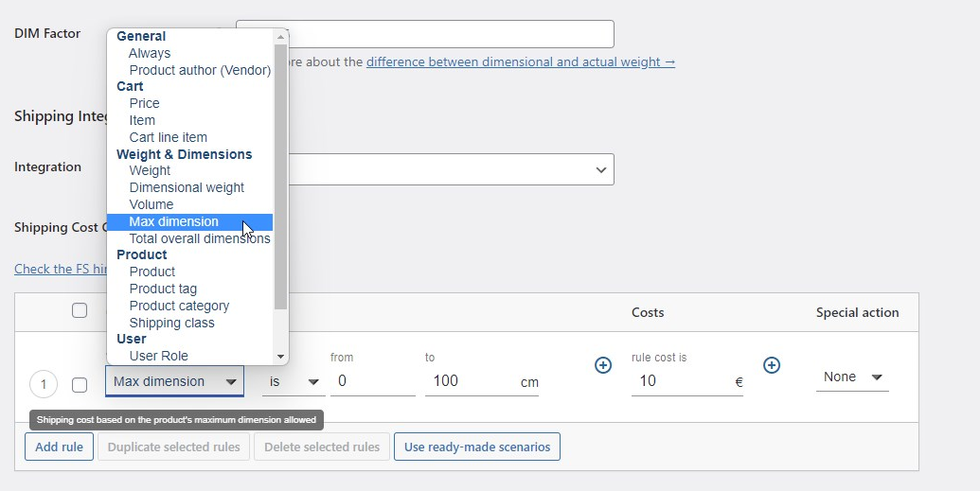
Task: Choose Total overall dimensions option
Action: (x=190, y=238)
